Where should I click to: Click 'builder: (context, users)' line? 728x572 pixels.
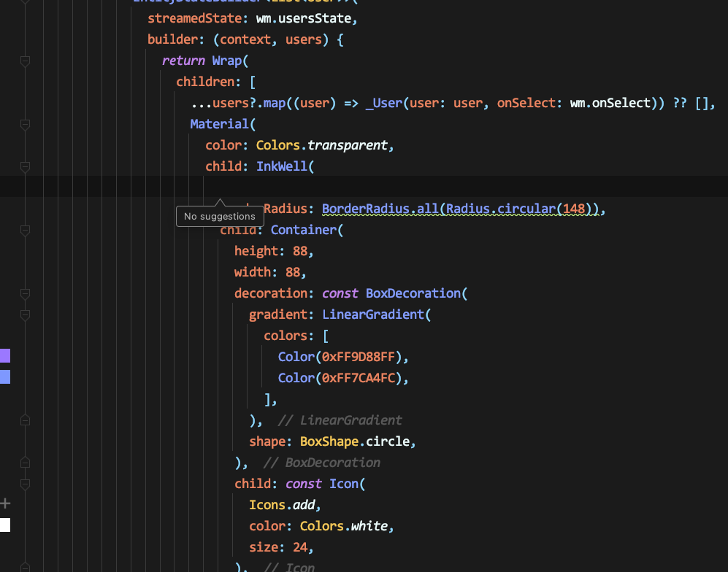pyautogui.click(x=245, y=39)
